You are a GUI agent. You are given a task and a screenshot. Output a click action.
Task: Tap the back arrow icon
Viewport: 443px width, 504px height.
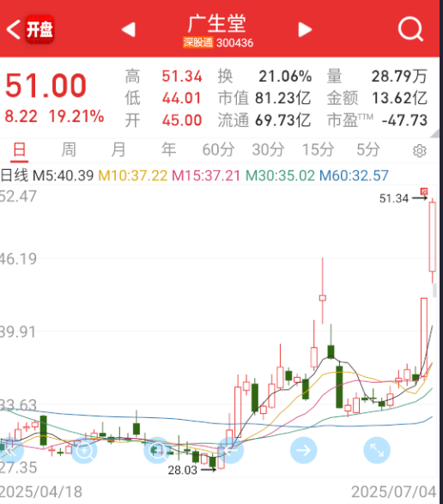point(13,29)
